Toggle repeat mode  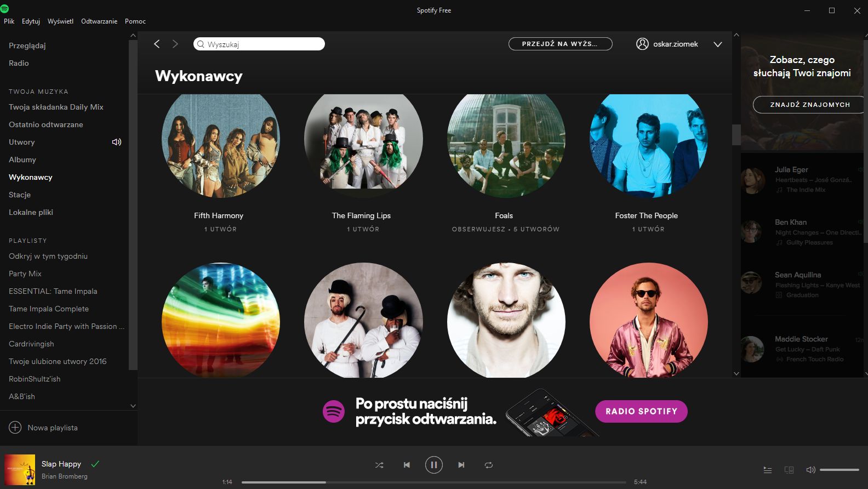489,465
